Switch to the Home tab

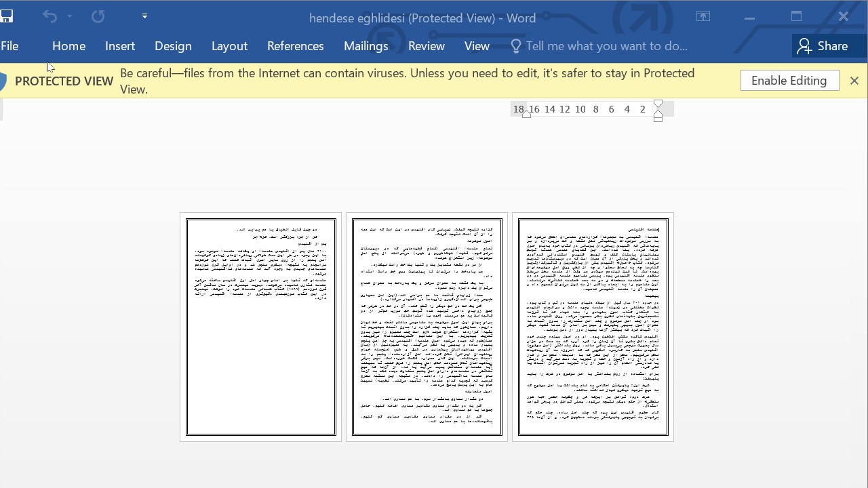(x=68, y=46)
